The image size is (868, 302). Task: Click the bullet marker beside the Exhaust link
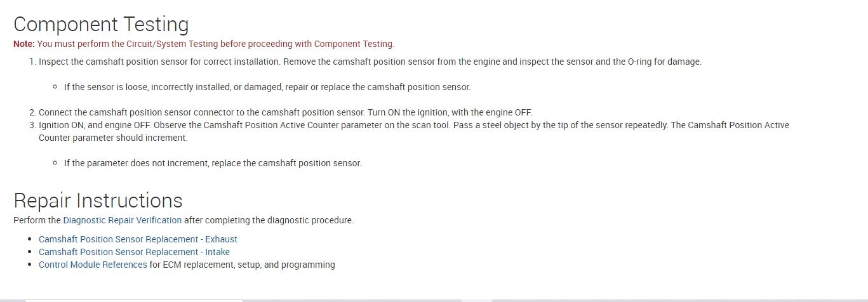point(30,239)
